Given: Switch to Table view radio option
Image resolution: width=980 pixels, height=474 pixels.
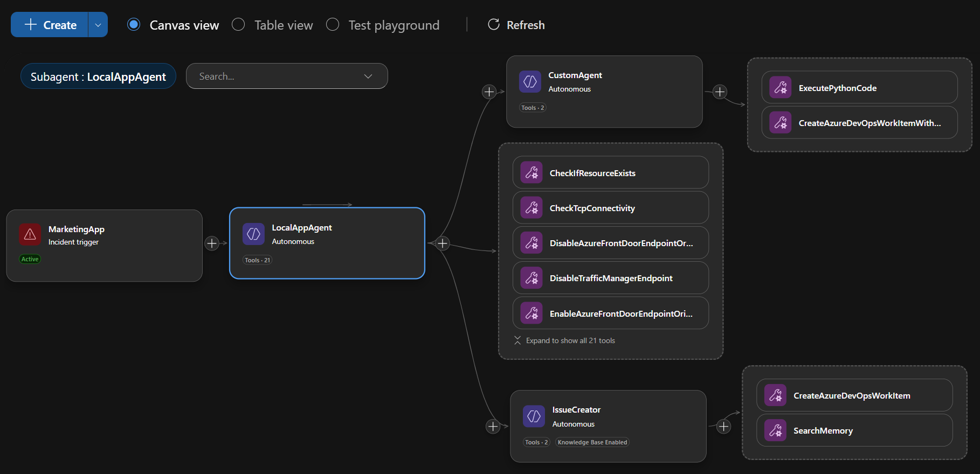Looking at the screenshot, I should coord(238,25).
